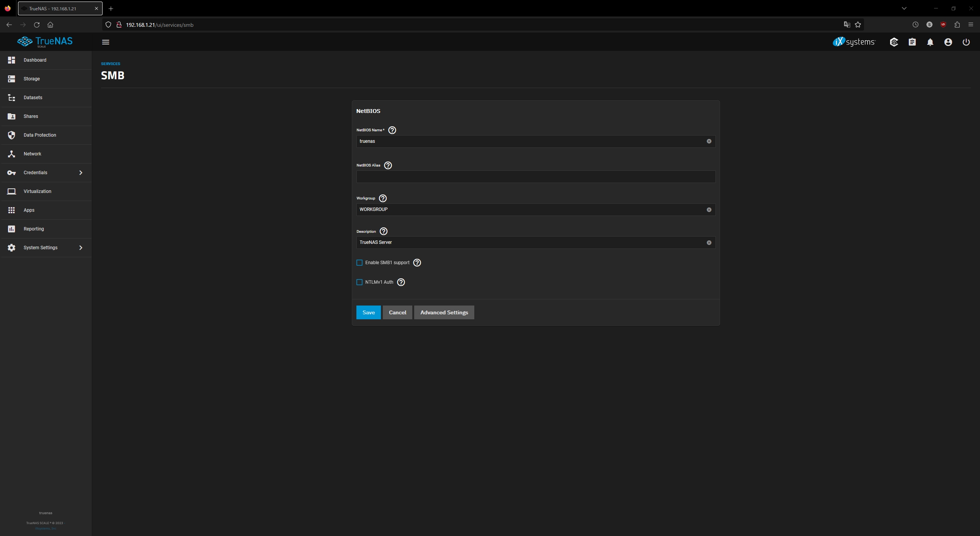980x536 pixels.
Task: Open the Data Protection section
Action: pos(39,135)
